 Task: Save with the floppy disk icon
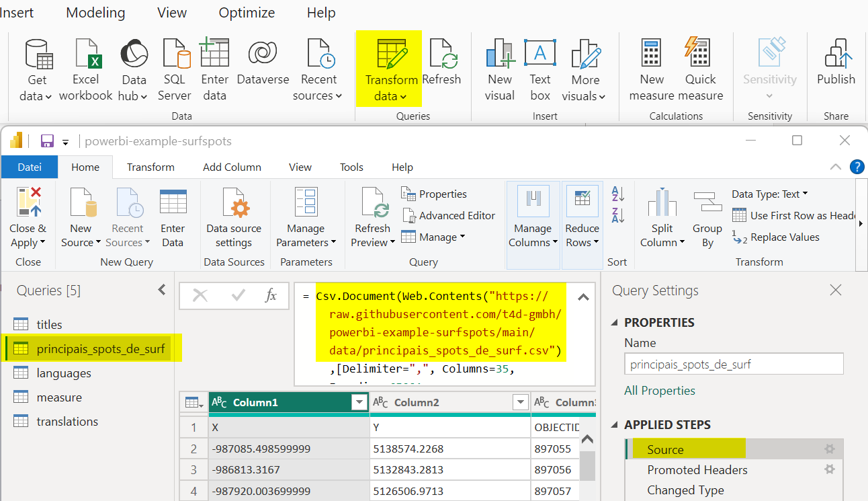click(x=47, y=141)
